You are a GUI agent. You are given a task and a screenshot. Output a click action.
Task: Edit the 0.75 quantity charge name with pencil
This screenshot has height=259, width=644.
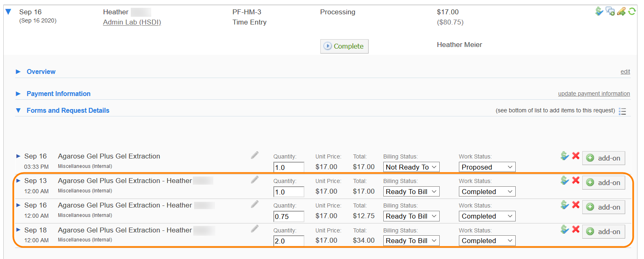coord(255,204)
